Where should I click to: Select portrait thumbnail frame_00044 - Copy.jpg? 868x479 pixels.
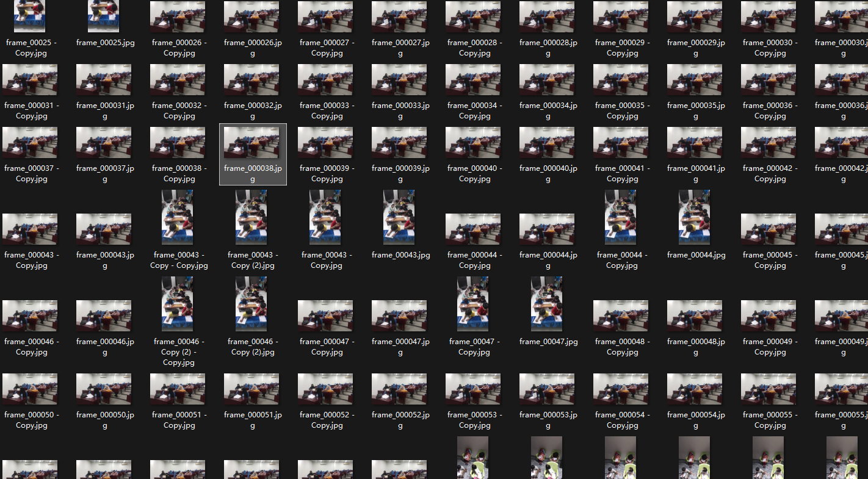621,217
